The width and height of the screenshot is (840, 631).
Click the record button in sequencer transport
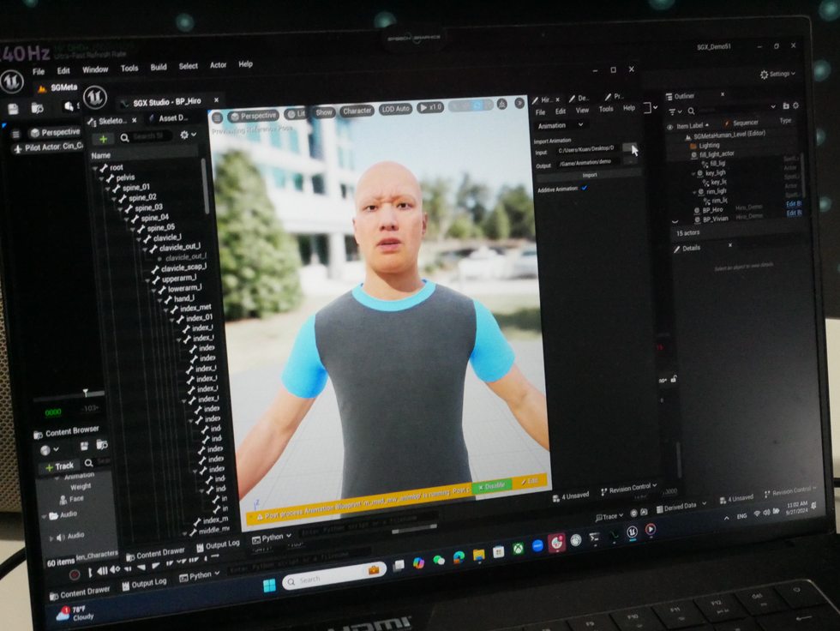tap(75, 574)
